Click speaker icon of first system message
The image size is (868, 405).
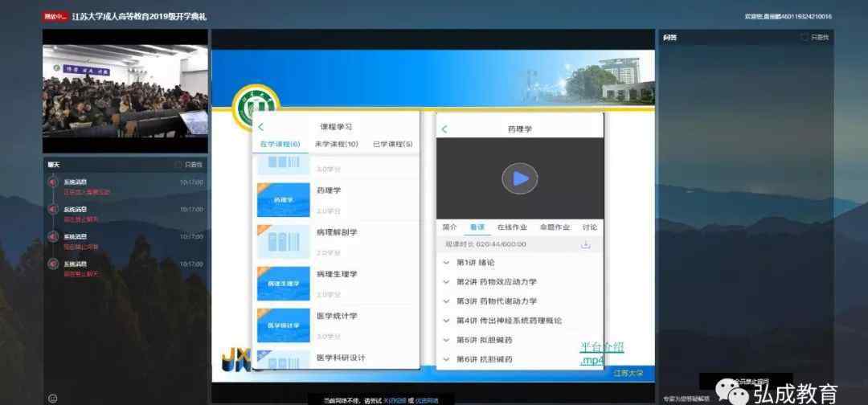click(x=52, y=182)
